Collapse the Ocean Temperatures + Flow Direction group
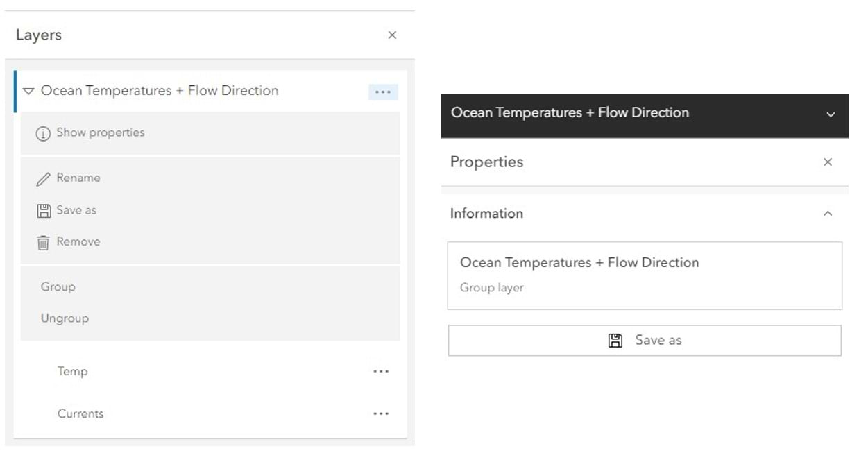 coord(28,91)
